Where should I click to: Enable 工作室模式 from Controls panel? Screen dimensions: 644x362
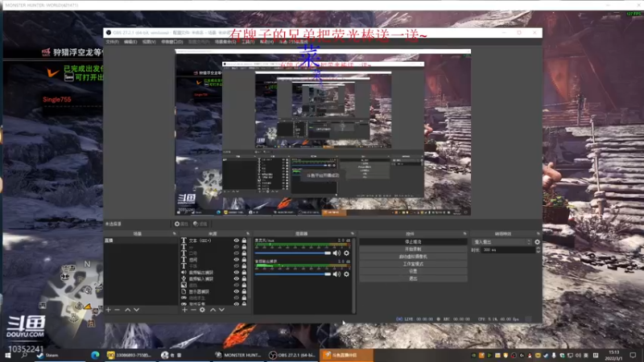point(413,264)
